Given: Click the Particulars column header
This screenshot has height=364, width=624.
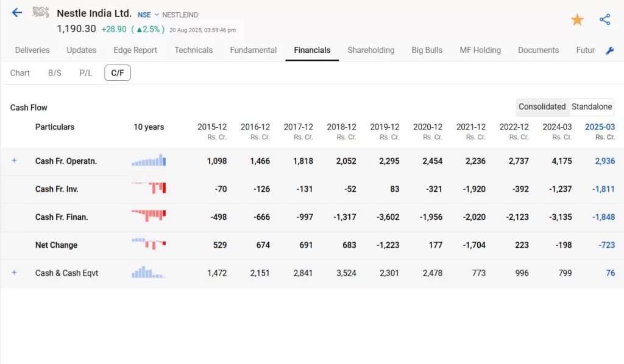Looking at the screenshot, I should [x=55, y=127].
